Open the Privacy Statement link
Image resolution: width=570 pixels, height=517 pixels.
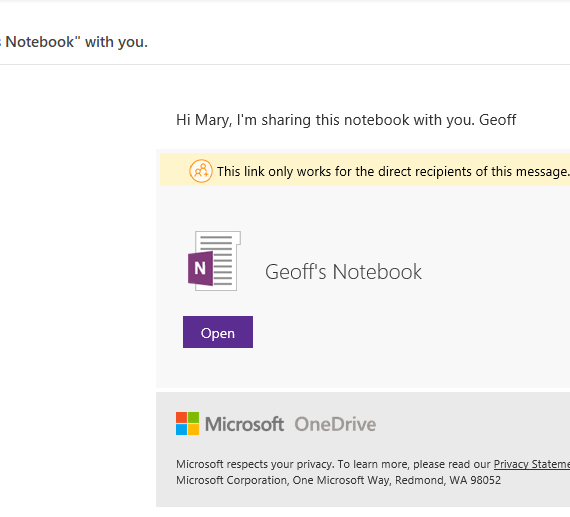coord(531,464)
